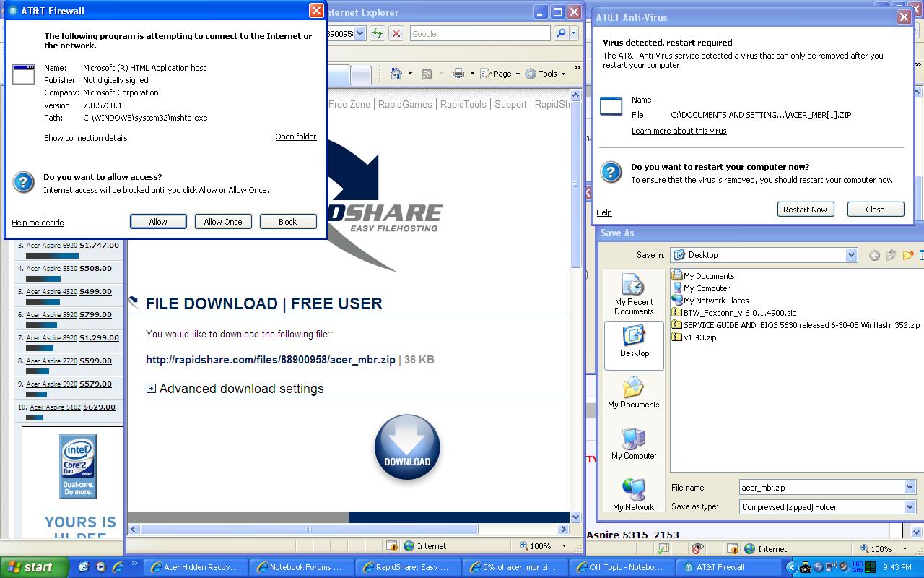
Task: Click Block button in firewall dialog
Action: [288, 222]
